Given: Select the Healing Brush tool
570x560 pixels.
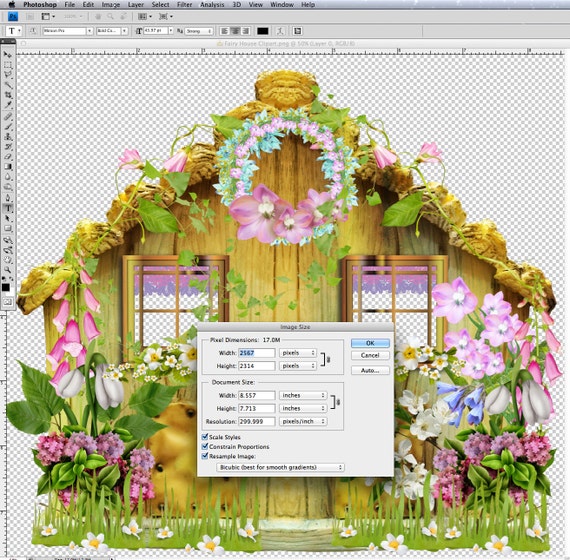Looking at the screenshot, I should click(x=8, y=117).
